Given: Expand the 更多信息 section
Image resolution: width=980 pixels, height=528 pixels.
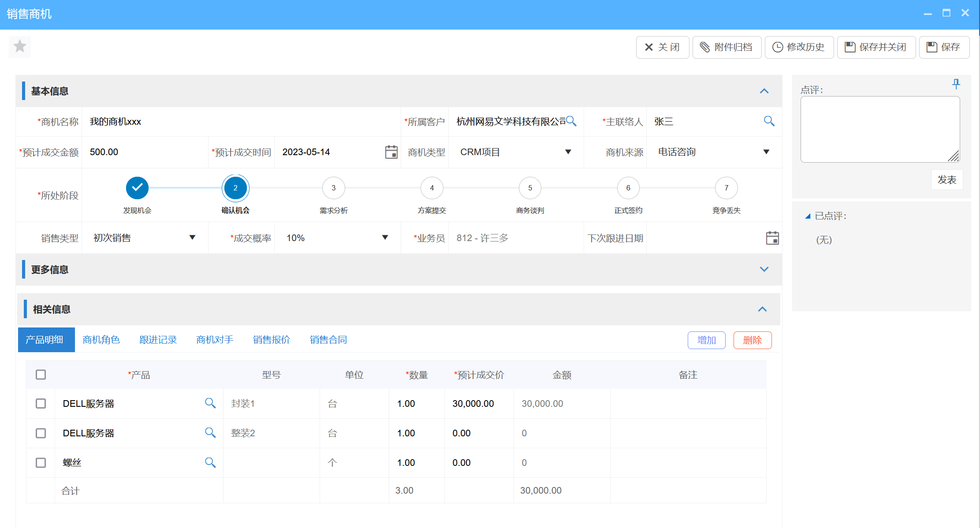Looking at the screenshot, I should (764, 269).
